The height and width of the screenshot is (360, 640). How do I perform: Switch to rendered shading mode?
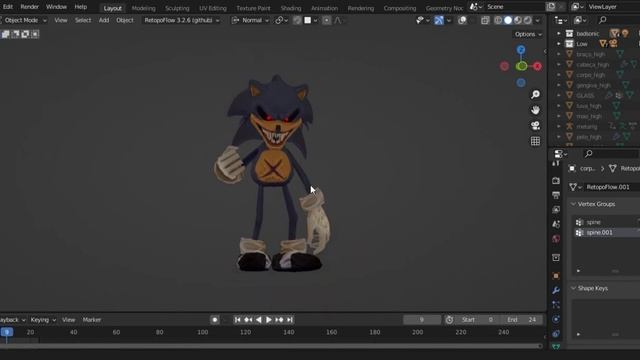[527, 20]
